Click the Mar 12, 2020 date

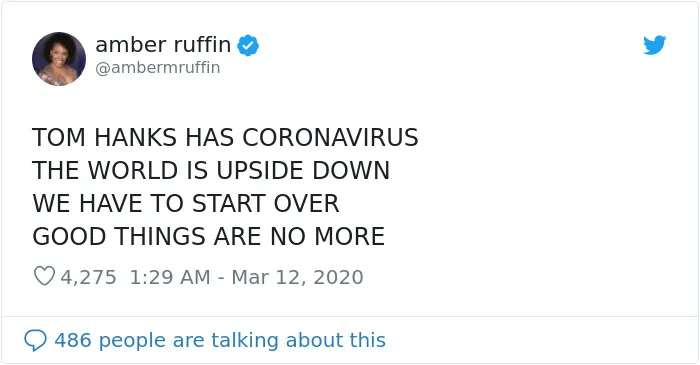(x=297, y=277)
